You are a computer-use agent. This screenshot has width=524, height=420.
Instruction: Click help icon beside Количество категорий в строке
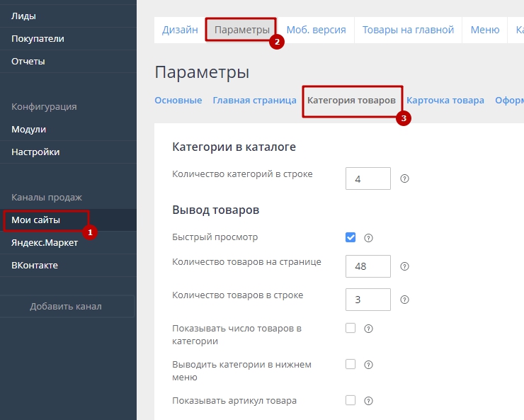coord(404,179)
